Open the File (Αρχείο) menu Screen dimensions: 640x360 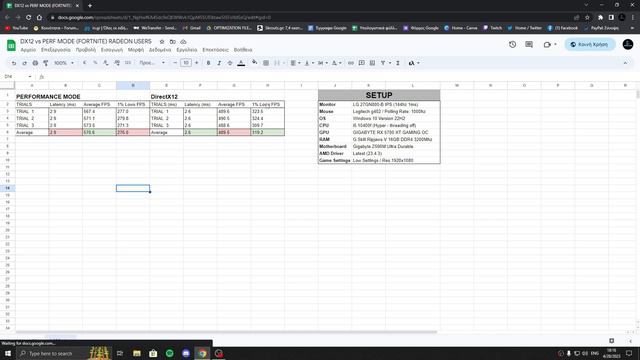(x=28, y=50)
